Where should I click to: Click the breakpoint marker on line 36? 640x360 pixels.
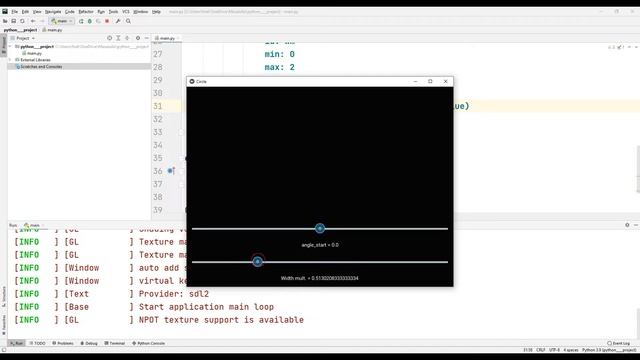point(171,171)
